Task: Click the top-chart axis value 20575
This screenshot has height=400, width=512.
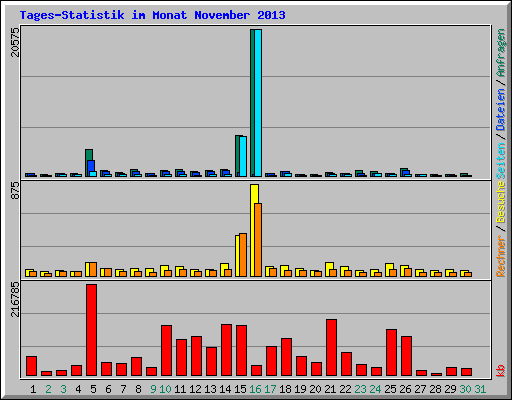Action: [15, 42]
